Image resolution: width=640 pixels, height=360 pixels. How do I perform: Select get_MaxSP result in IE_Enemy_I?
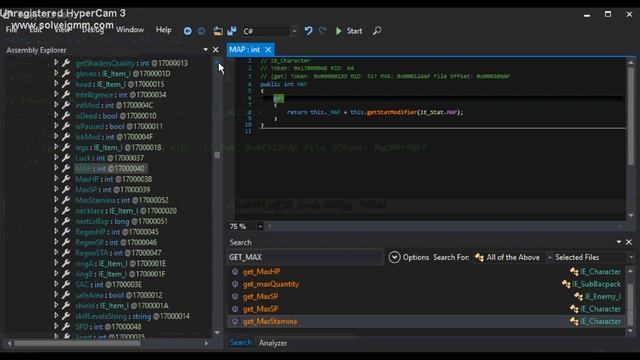tap(426, 296)
